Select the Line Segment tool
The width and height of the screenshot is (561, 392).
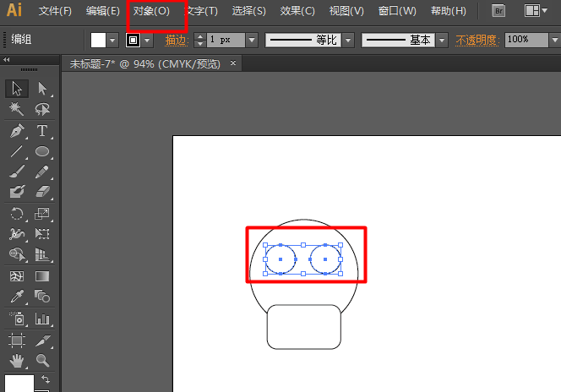coord(17,151)
